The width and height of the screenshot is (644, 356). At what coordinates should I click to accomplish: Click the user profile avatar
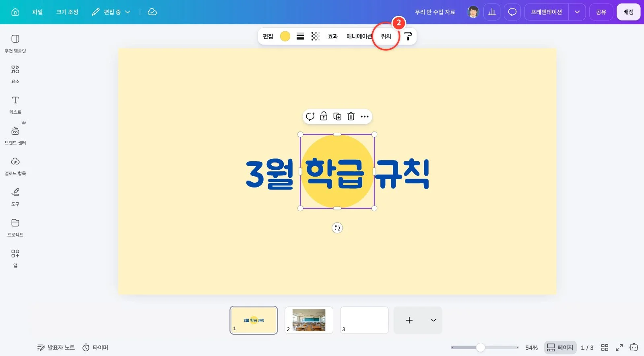tap(473, 12)
